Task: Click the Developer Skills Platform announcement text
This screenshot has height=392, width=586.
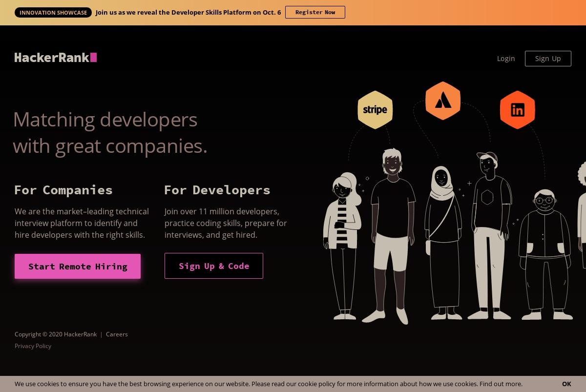Action: point(188,12)
